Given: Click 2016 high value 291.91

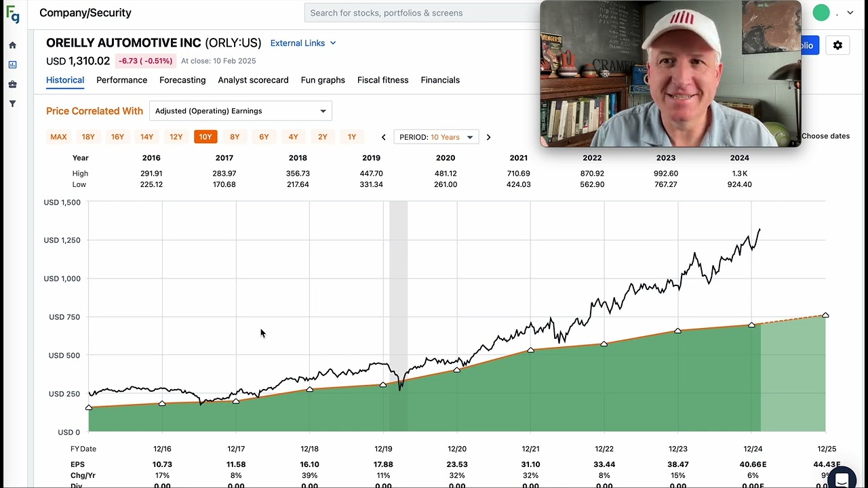Looking at the screenshot, I should click(x=151, y=174).
